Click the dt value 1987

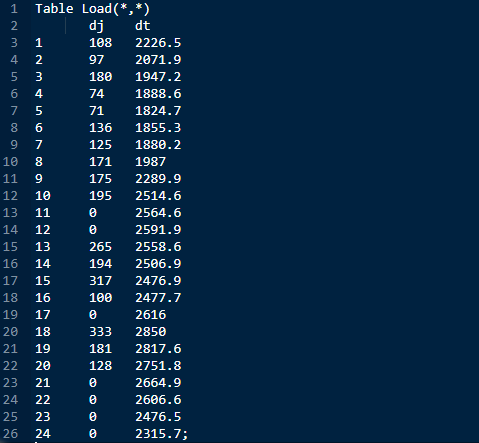click(x=150, y=162)
